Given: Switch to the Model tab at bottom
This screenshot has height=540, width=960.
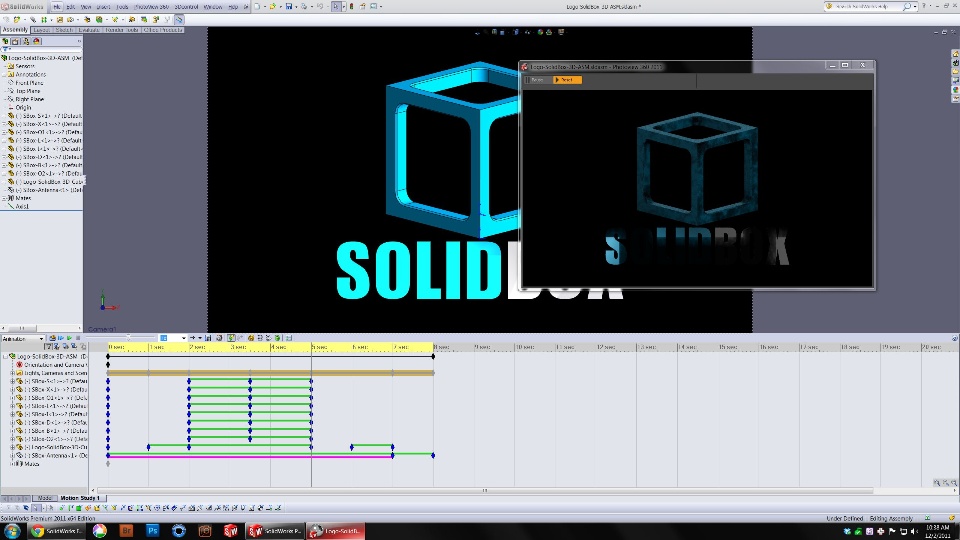Looking at the screenshot, I should [44, 498].
